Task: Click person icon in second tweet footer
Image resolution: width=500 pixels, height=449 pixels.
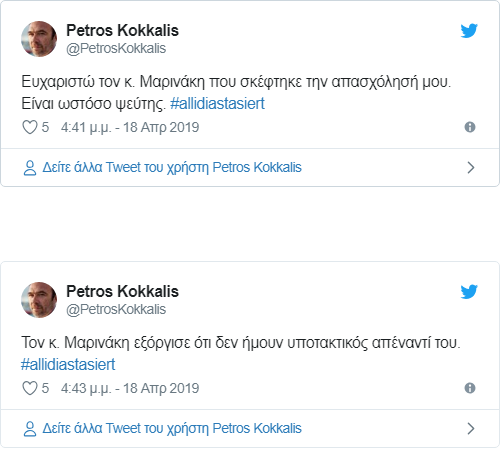Action: coord(30,429)
